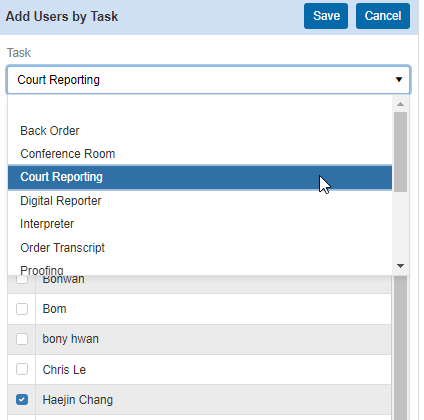Viewport: 424px width, 420px height.
Task: Click the Haejin Chang name
Action: 78,400
